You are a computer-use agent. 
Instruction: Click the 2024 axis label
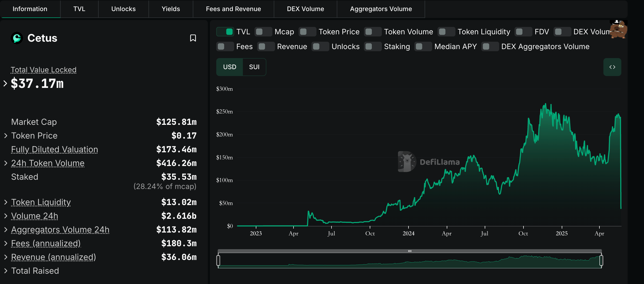[x=408, y=234]
